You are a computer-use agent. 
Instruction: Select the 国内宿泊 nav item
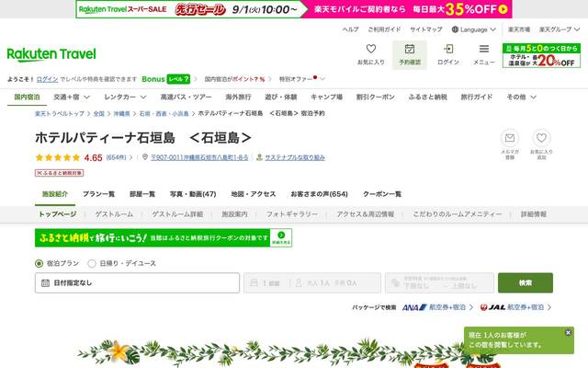pyautogui.click(x=27, y=97)
